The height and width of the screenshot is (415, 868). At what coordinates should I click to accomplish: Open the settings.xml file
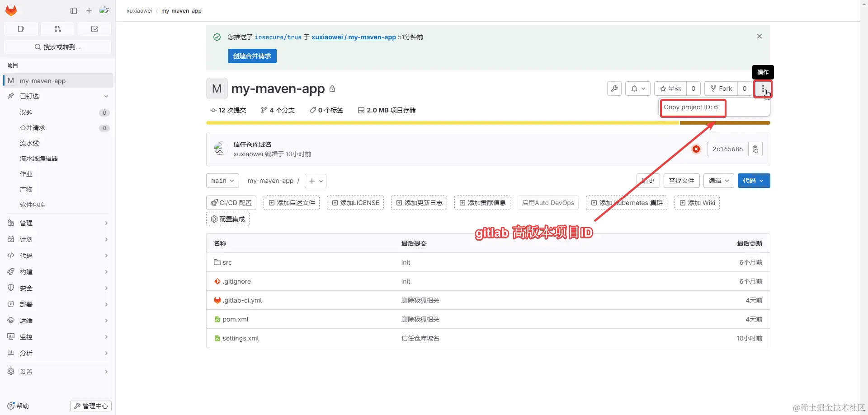click(241, 338)
